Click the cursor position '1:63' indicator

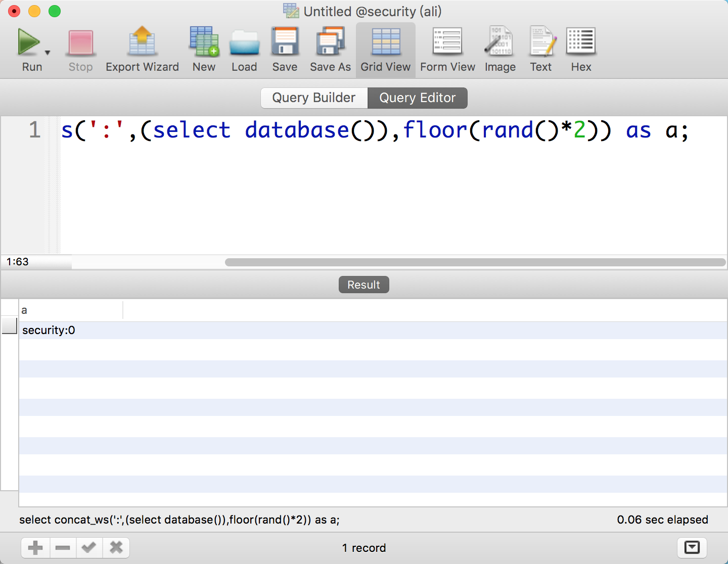(18, 262)
